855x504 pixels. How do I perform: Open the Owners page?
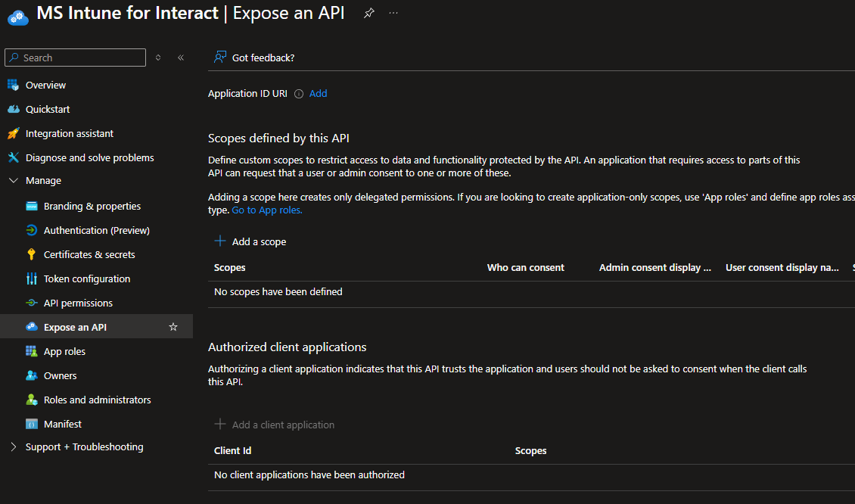click(x=61, y=376)
